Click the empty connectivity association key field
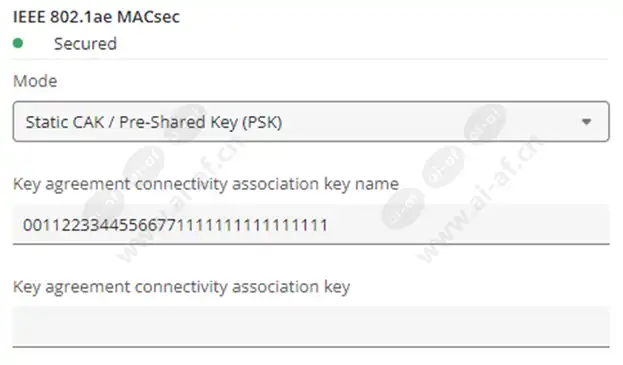Viewport: 623px width, 365px height. pyautogui.click(x=311, y=326)
